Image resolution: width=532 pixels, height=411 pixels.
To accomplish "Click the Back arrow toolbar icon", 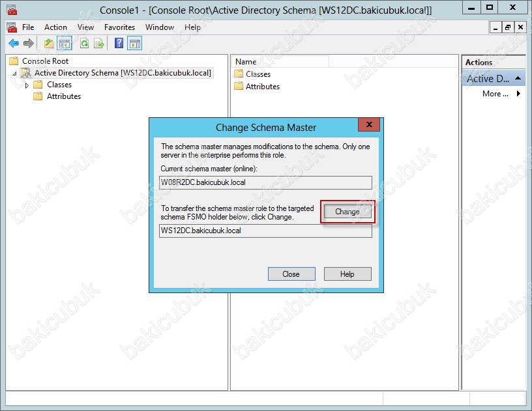I will tap(14, 44).
